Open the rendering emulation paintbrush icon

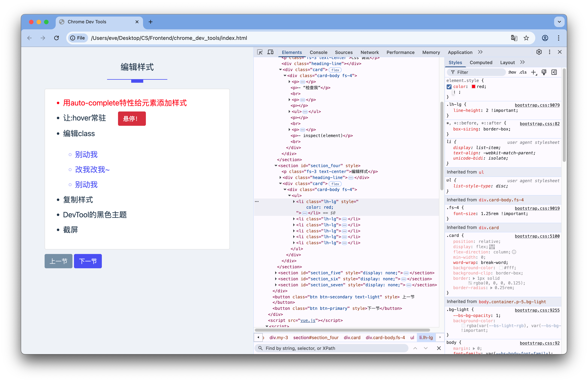(x=544, y=72)
